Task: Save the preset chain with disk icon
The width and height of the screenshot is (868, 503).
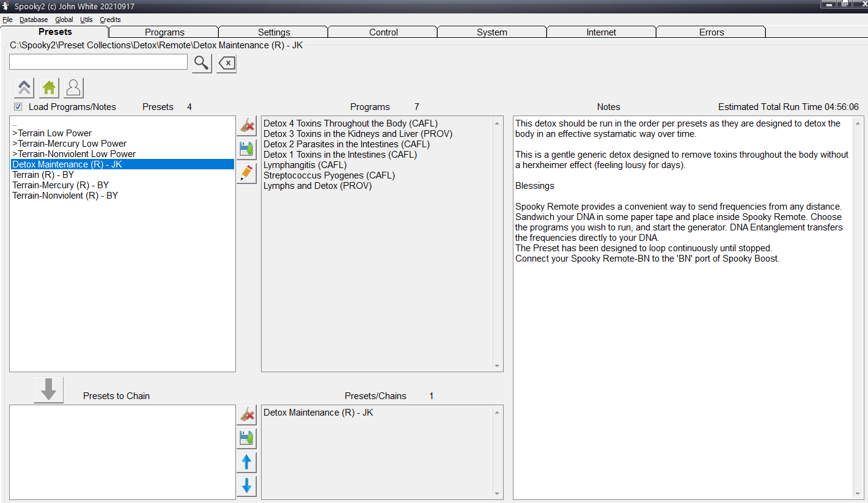Action: (246, 439)
